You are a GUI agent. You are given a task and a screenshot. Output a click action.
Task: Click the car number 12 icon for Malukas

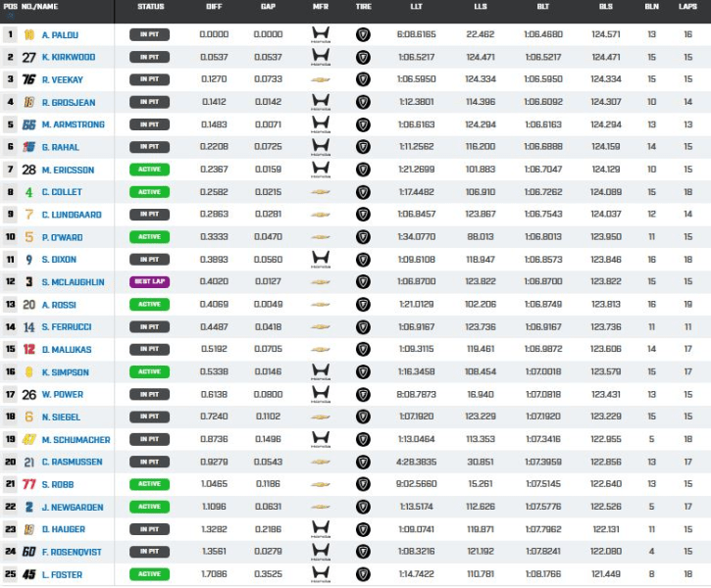pyautogui.click(x=29, y=349)
